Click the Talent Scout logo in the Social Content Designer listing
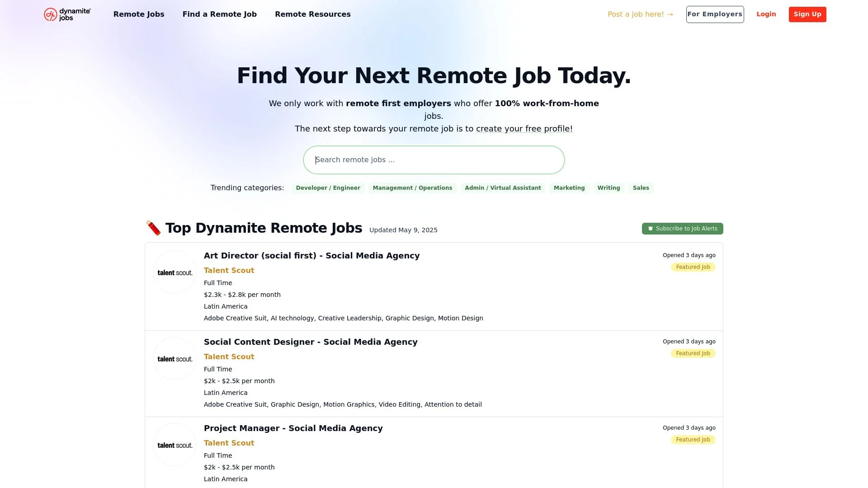The width and height of the screenshot is (868, 488). click(x=175, y=359)
